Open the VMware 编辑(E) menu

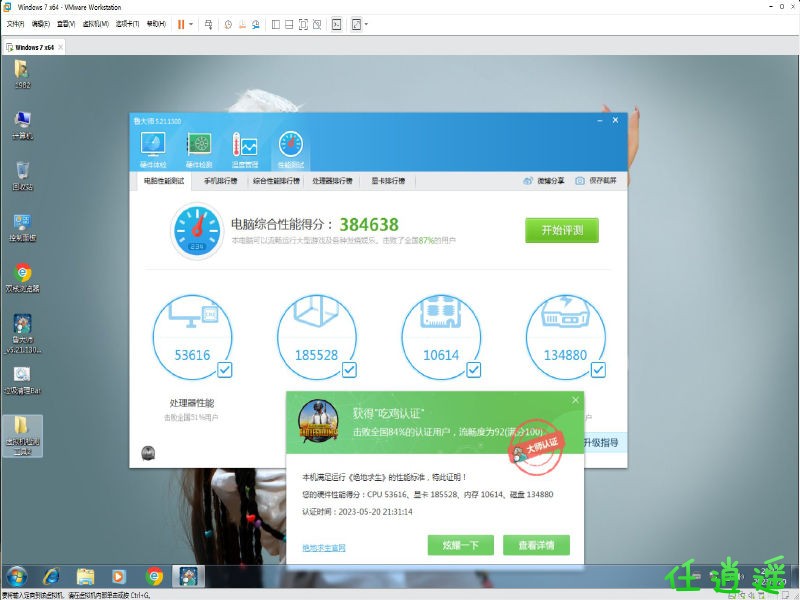[x=40, y=24]
